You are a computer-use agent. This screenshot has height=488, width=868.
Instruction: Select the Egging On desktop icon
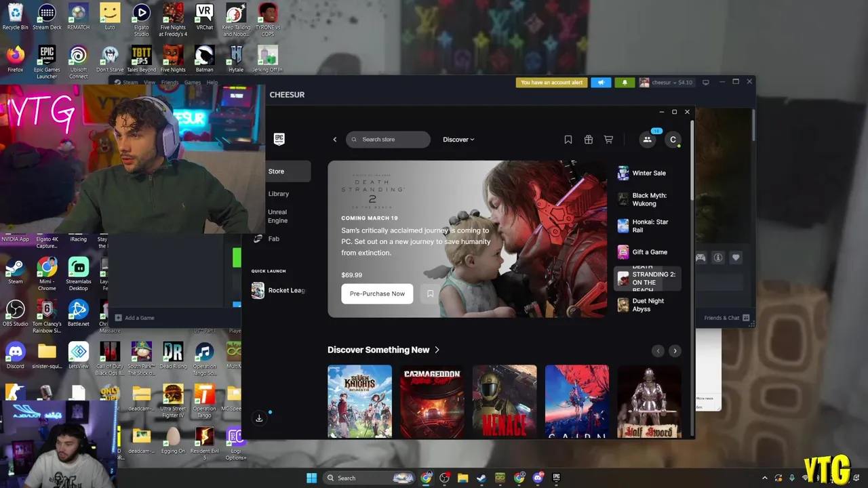[173, 440]
